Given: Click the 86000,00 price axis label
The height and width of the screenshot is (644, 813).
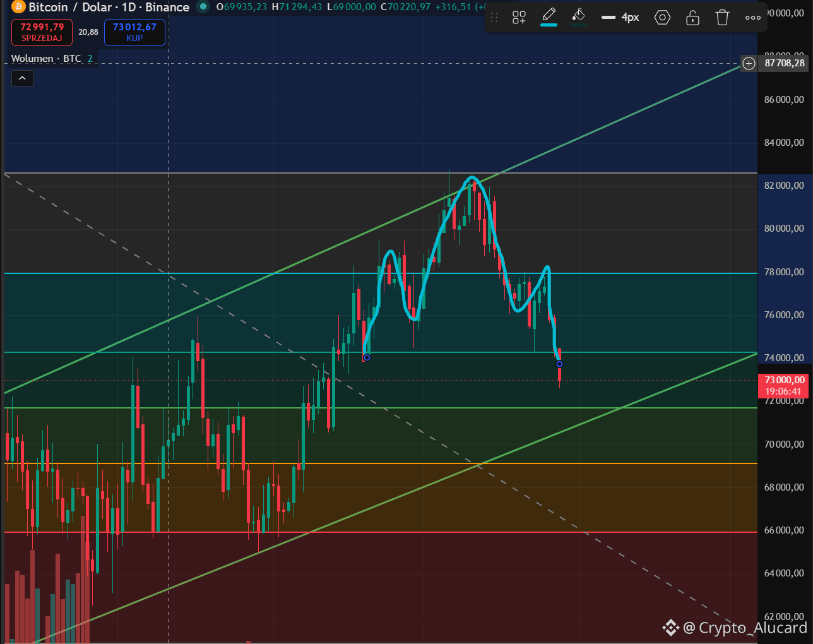Looking at the screenshot, I should [x=784, y=100].
